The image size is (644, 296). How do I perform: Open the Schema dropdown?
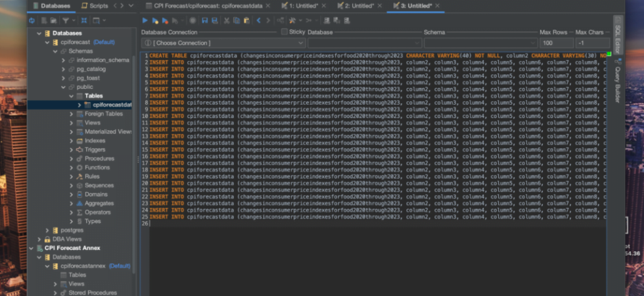pos(480,43)
